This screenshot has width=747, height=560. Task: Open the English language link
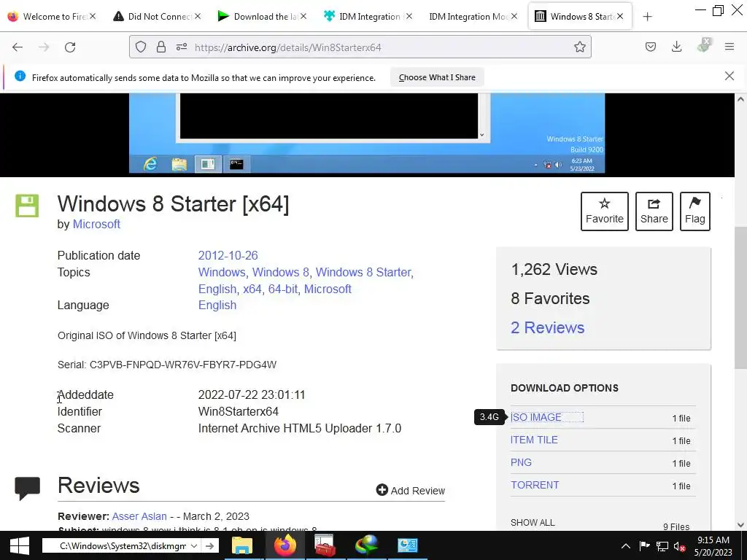pyautogui.click(x=217, y=306)
